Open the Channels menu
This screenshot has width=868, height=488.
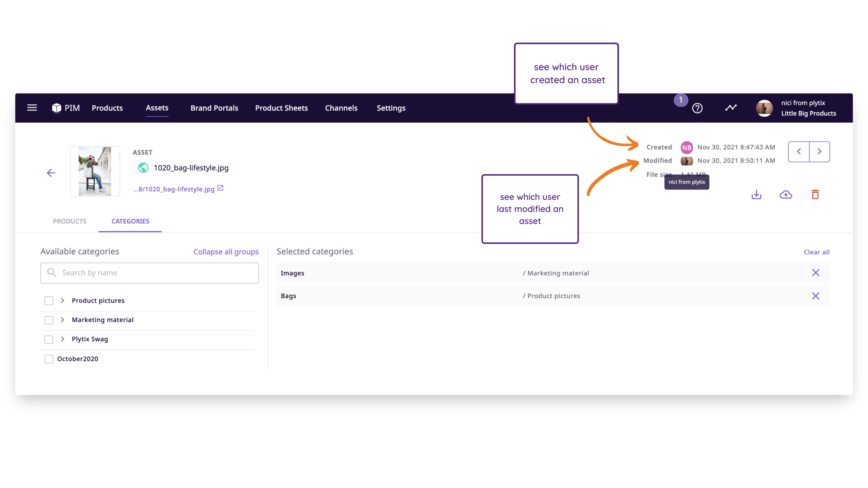pos(341,108)
